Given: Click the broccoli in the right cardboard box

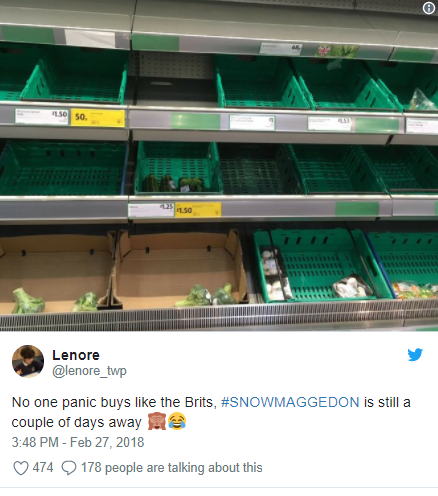Looking at the screenshot, I should pos(207,295).
